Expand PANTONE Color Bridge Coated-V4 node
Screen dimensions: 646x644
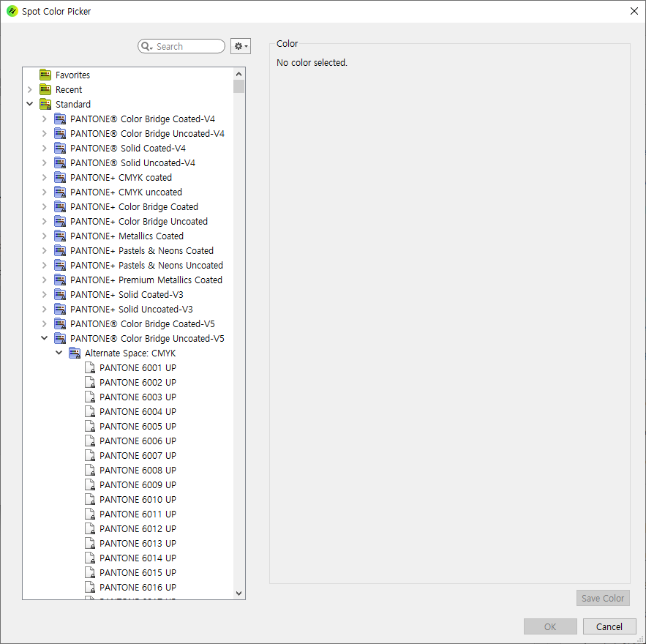[45, 119]
